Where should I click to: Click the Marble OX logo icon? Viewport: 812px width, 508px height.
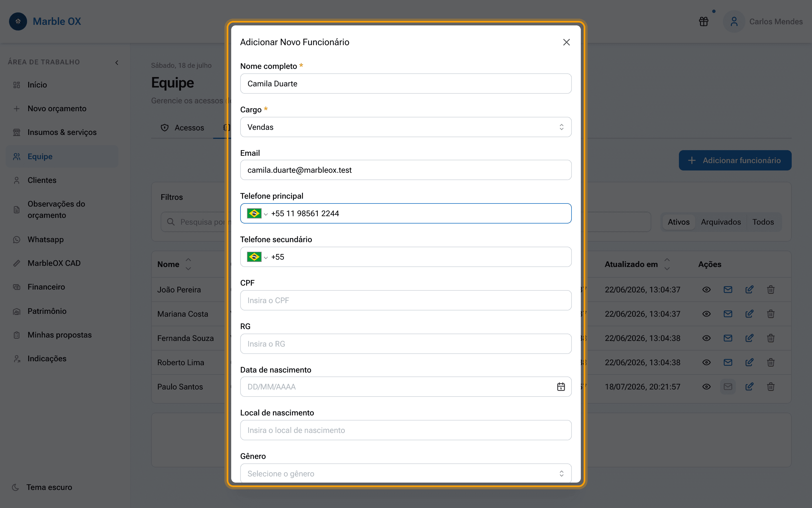click(x=18, y=21)
